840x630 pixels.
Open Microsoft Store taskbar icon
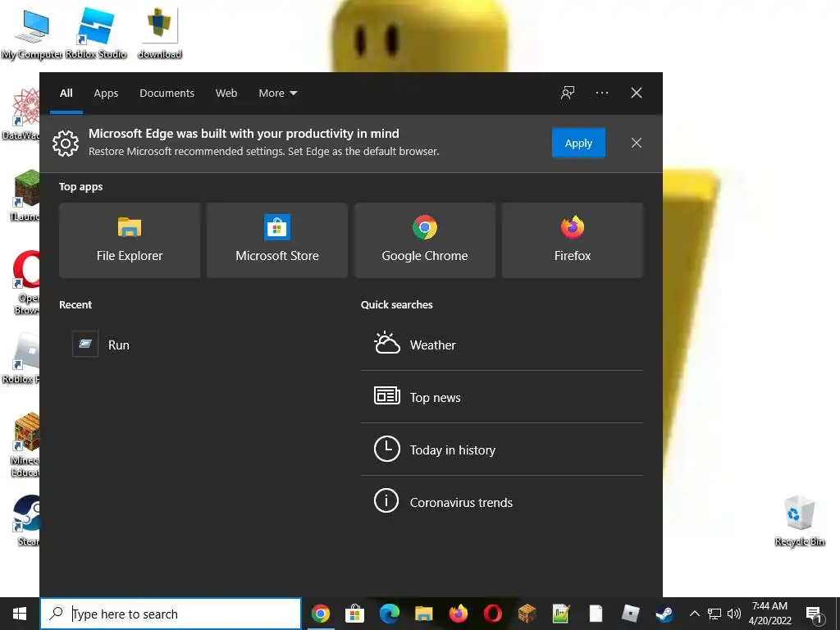[354, 614]
